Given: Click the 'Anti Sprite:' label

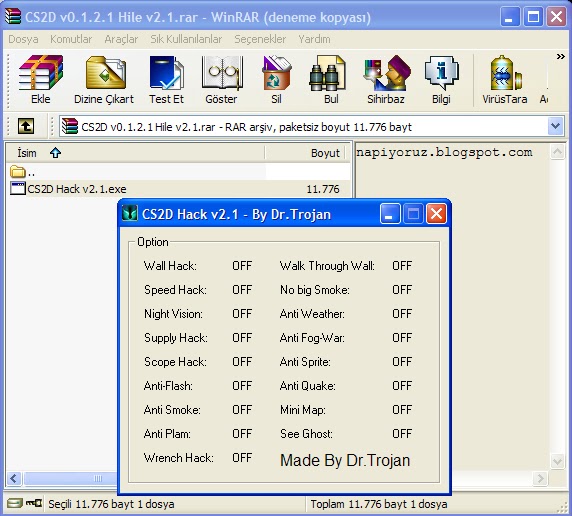Looking at the screenshot, I should tap(305, 362).
